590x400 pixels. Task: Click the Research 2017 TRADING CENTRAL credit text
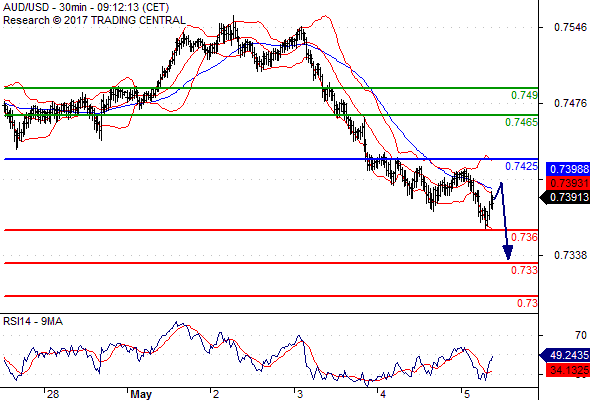pos(94,20)
